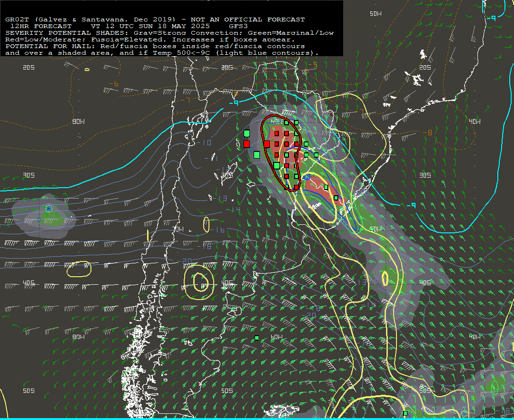Click the '70W' longitude label

coord(178,229)
